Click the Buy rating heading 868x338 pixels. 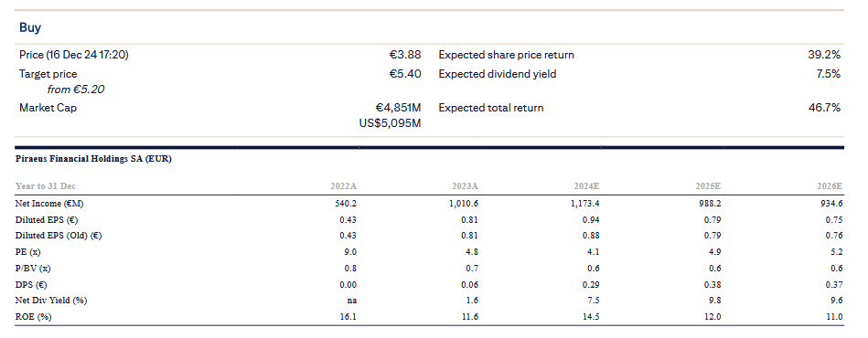pos(30,27)
